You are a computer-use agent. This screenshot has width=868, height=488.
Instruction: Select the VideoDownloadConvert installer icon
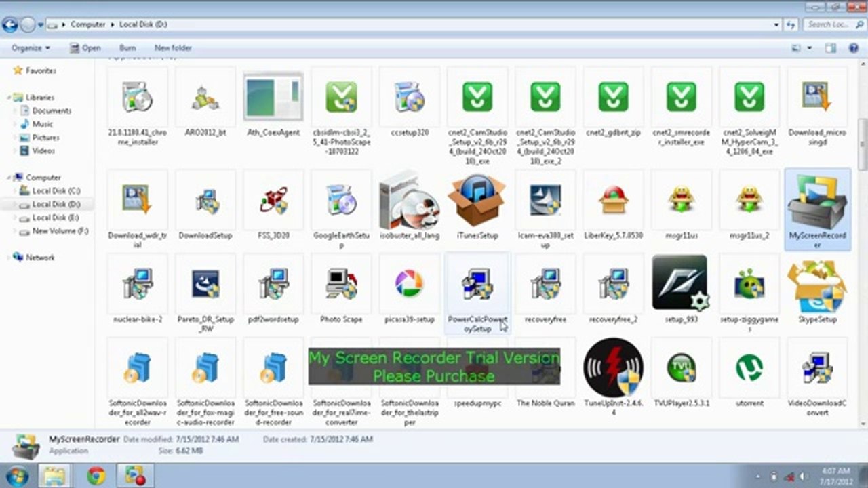point(817,367)
